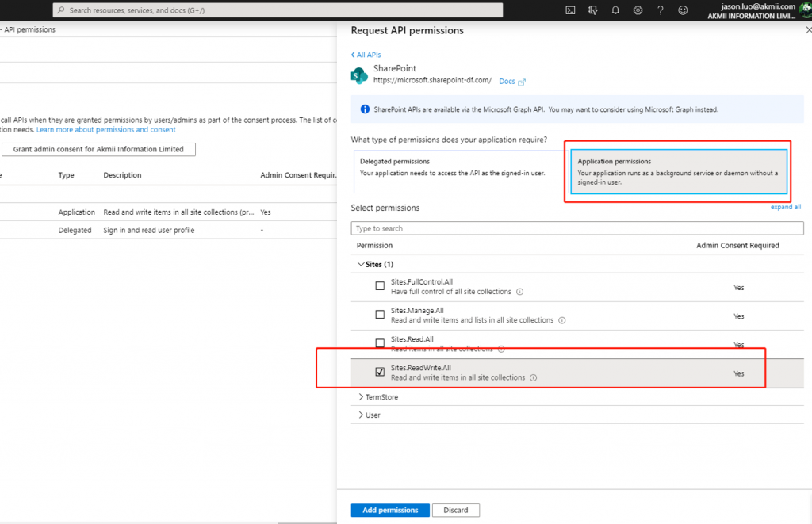The width and height of the screenshot is (812, 524).
Task: Open the feedback smiley icon
Action: click(x=683, y=10)
